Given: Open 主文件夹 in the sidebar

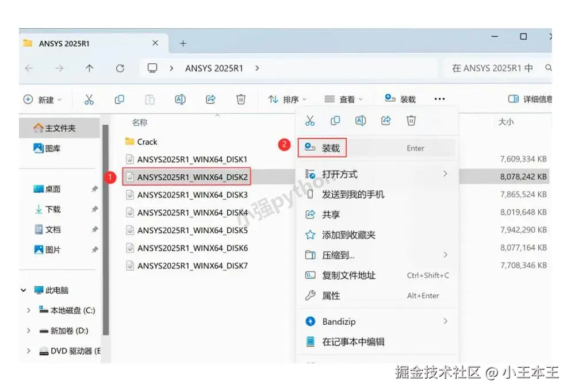Looking at the screenshot, I should (x=60, y=128).
